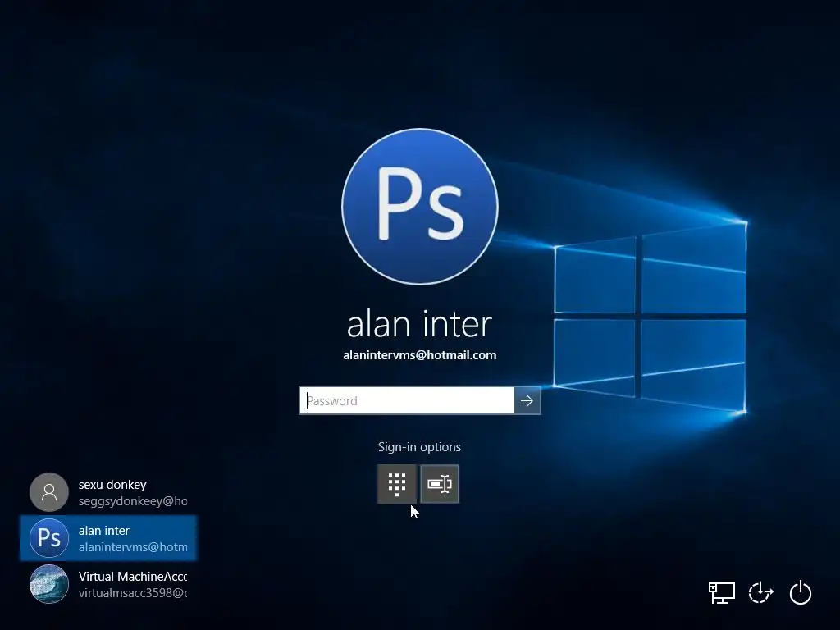Click the small Ps avatar in user list
The height and width of the screenshot is (630, 840).
(48, 538)
